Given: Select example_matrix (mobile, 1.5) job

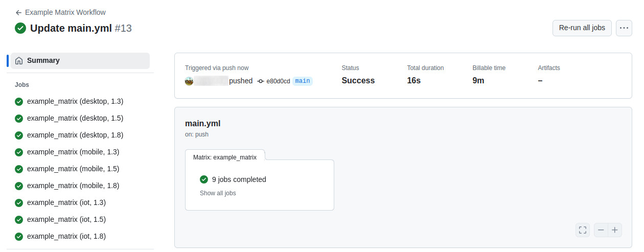Looking at the screenshot, I should (x=73, y=169).
